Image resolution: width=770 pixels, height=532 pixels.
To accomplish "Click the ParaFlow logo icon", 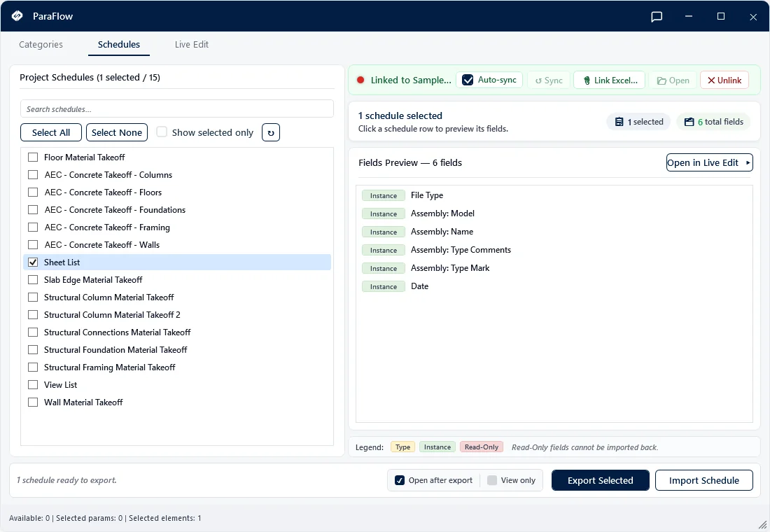I will [17, 16].
